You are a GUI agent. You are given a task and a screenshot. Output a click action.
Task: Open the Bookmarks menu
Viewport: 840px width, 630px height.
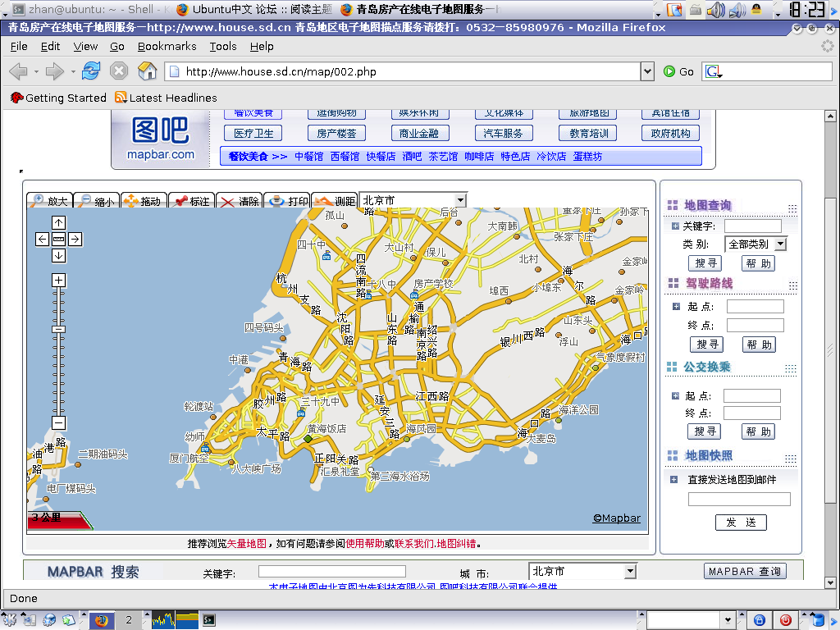click(x=167, y=47)
